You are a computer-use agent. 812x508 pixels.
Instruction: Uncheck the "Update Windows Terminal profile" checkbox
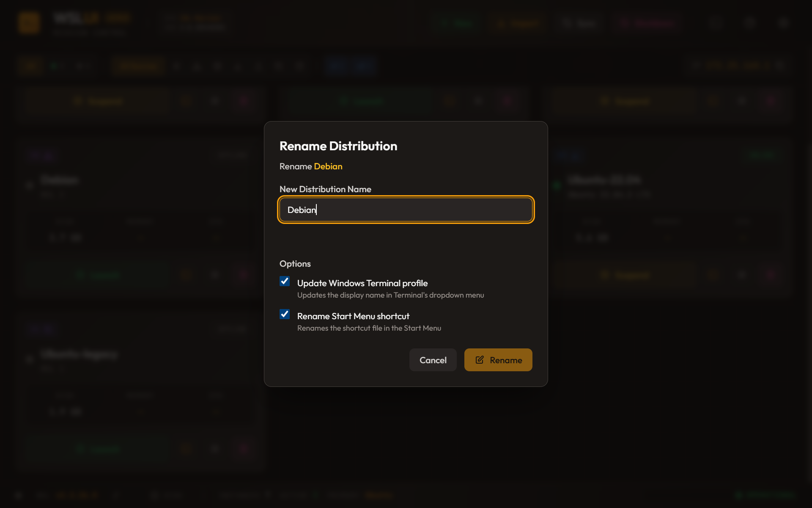[284, 281]
